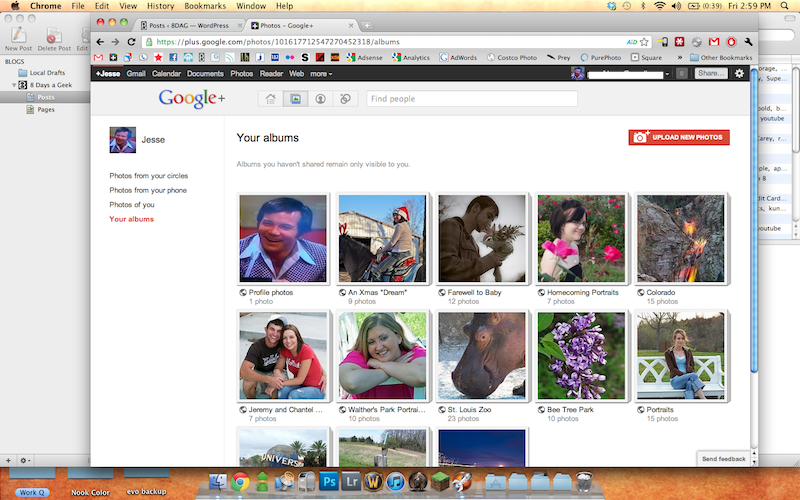Open a new Chrome tab
This screenshot has width=800, height=500.
pos(366,25)
